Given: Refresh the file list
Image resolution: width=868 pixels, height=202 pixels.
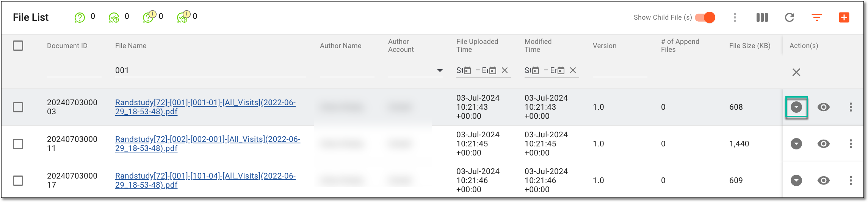Looking at the screenshot, I should pyautogui.click(x=790, y=17).
